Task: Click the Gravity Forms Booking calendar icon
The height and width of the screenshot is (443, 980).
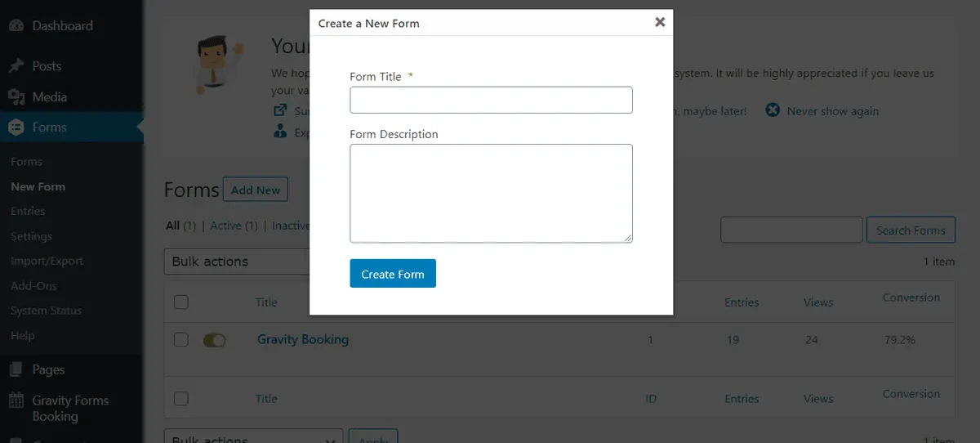Action: click(16, 401)
